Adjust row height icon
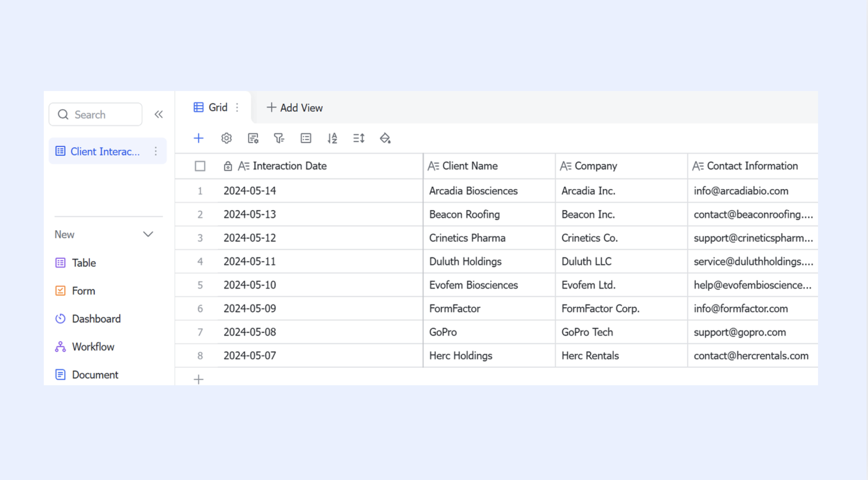This screenshot has width=868, height=480. pos(359,138)
